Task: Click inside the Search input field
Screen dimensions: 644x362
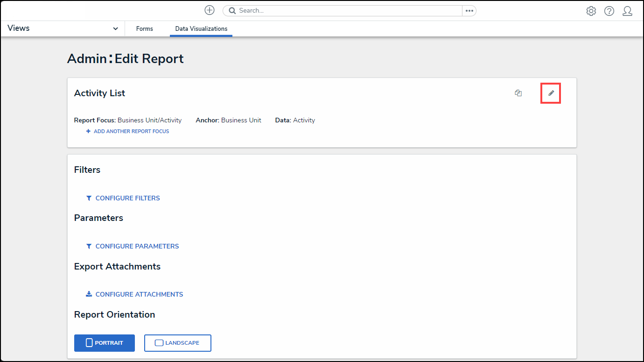Action: click(x=345, y=11)
